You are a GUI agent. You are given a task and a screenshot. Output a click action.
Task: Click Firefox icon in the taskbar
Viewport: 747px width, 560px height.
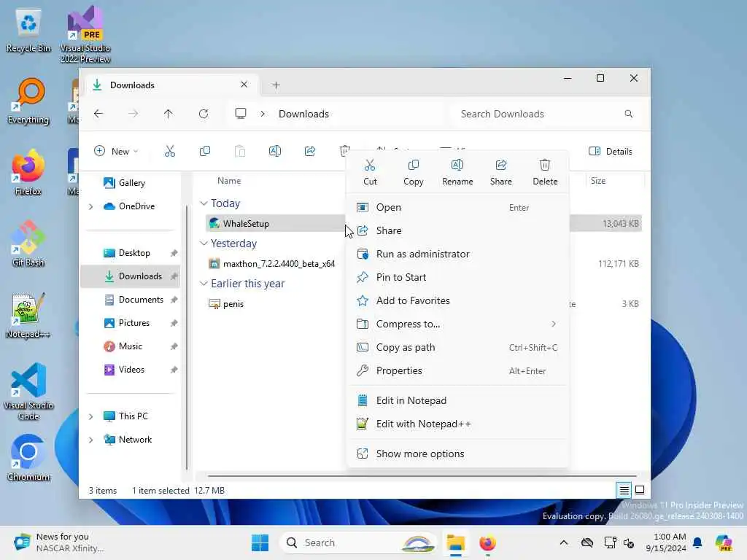[487, 542]
